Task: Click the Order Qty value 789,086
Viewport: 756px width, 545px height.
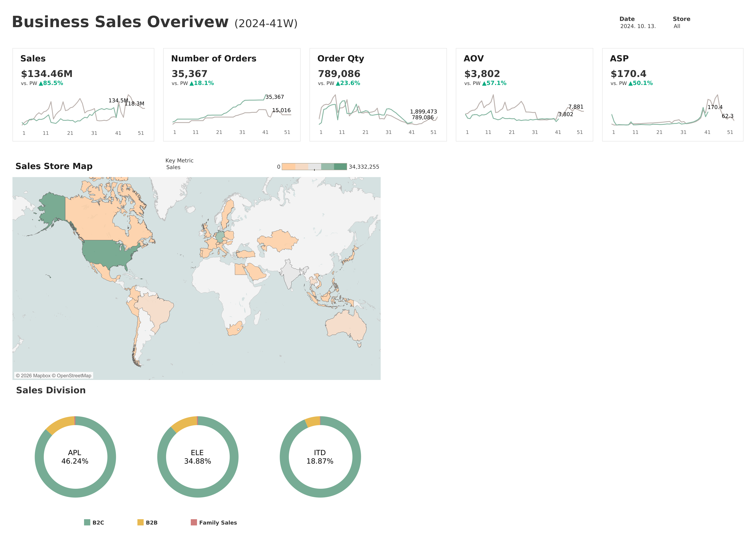Action: (x=339, y=74)
